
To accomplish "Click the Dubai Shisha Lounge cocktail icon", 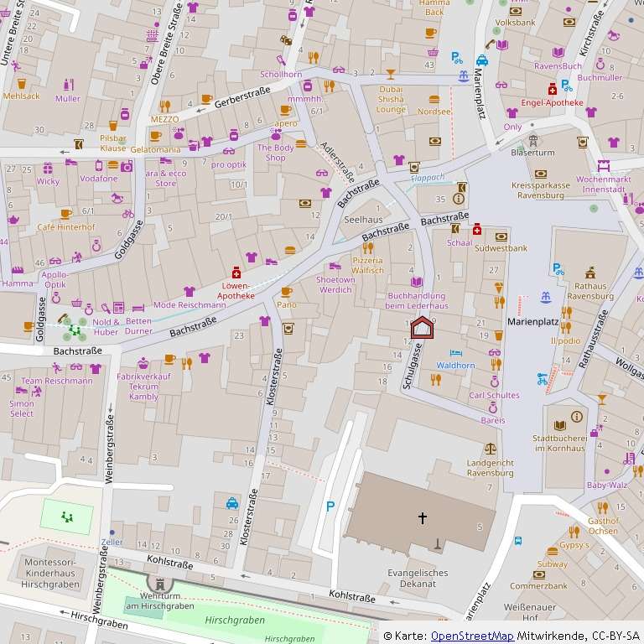I will pyautogui.click(x=391, y=75).
